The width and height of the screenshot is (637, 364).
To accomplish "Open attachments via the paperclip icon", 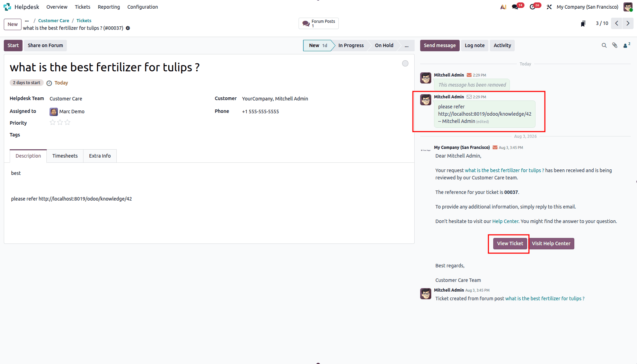I will (x=615, y=45).
